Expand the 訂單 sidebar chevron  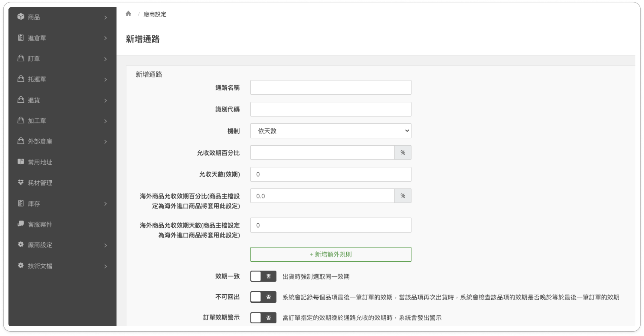point(106,59)
